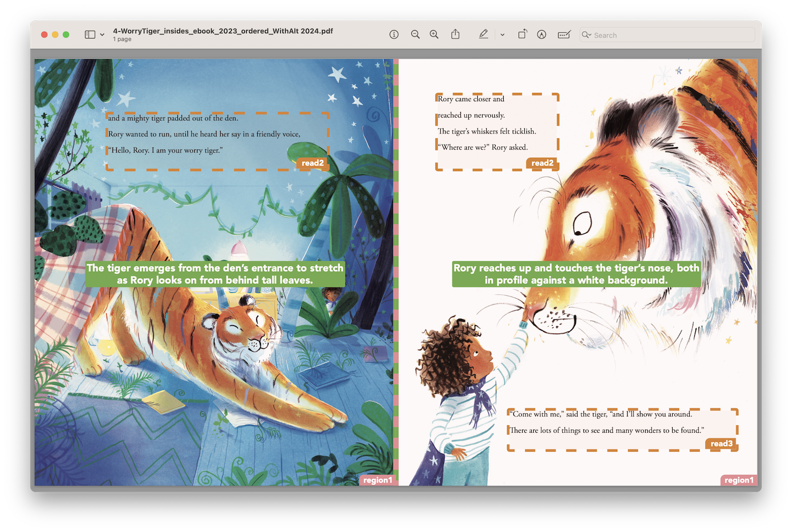Maximize the window with green button
This screenshot has width=792, height=532.
point(66,34)
